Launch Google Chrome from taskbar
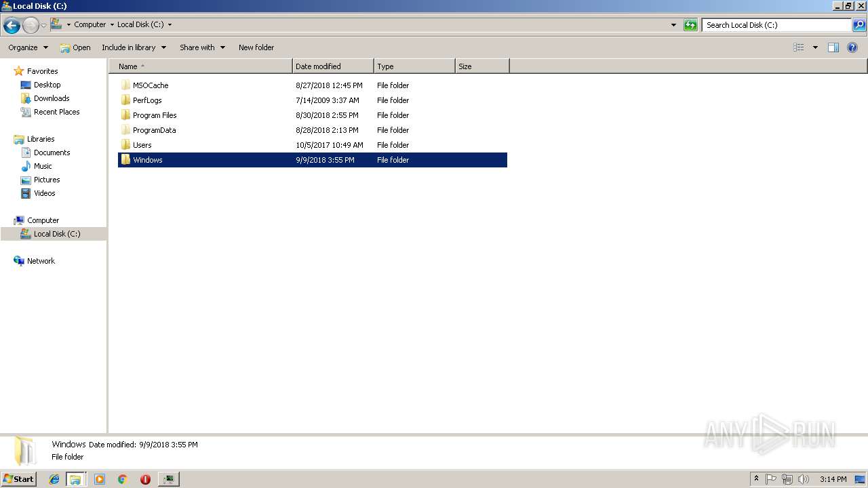868x488 pixels. click(123, 479)
